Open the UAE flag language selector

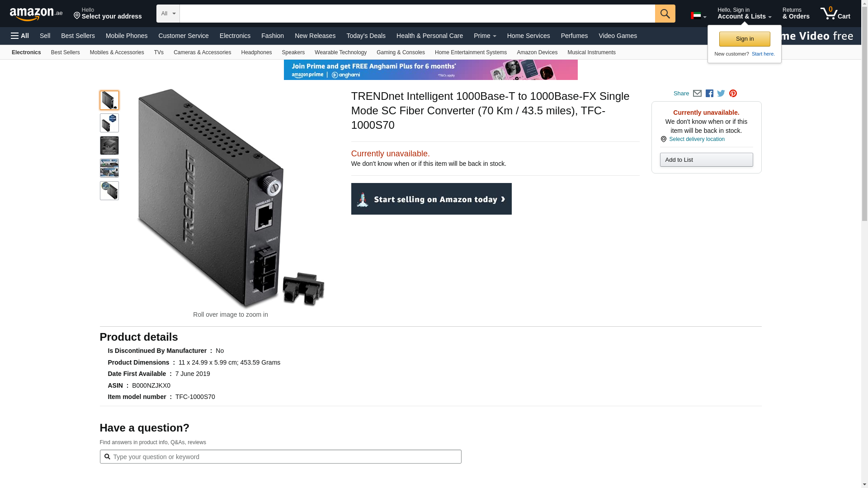click(x=698, y=16)
